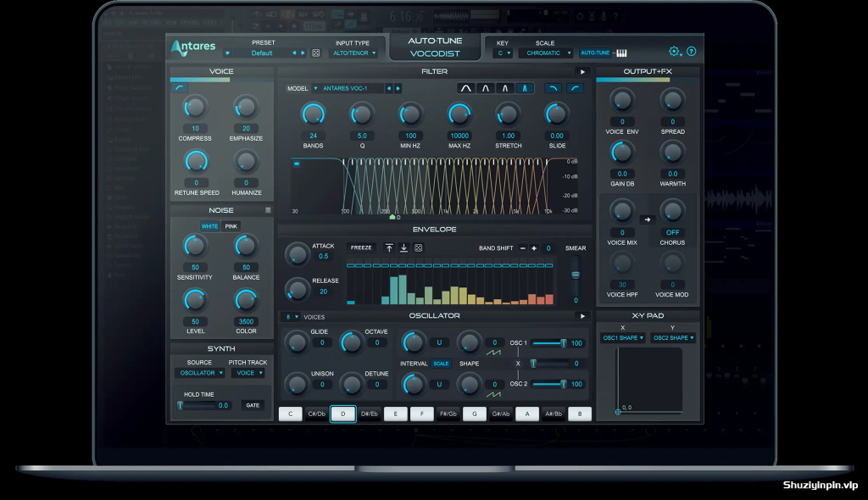Open the X-Y Pad X axis OSC1 Shape dropdown

pos(623,338)
